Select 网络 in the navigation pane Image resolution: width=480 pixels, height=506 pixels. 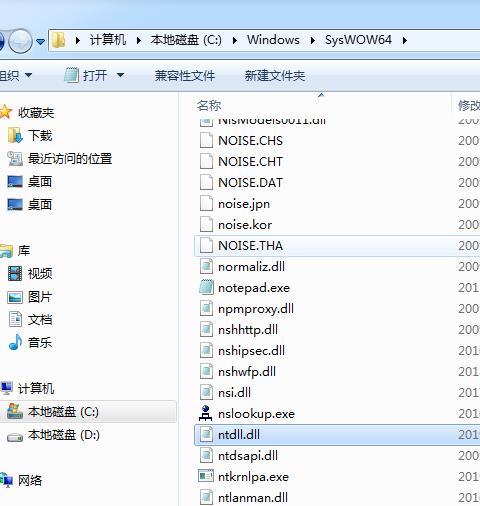point(30,481)
